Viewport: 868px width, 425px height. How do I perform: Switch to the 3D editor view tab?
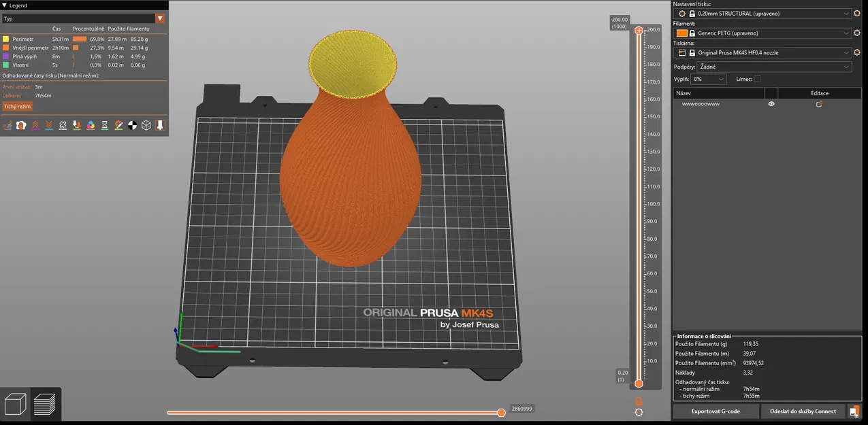tap(15, 403)
